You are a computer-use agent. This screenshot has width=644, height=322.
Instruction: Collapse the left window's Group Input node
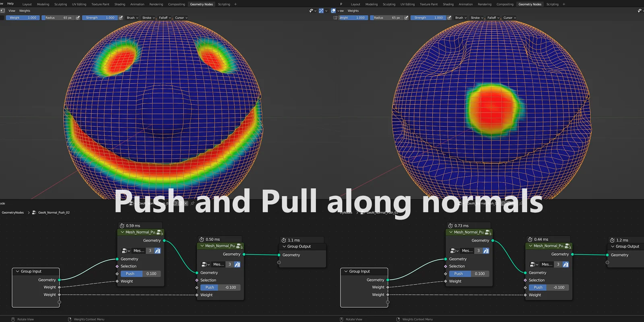tap(17, 271)
